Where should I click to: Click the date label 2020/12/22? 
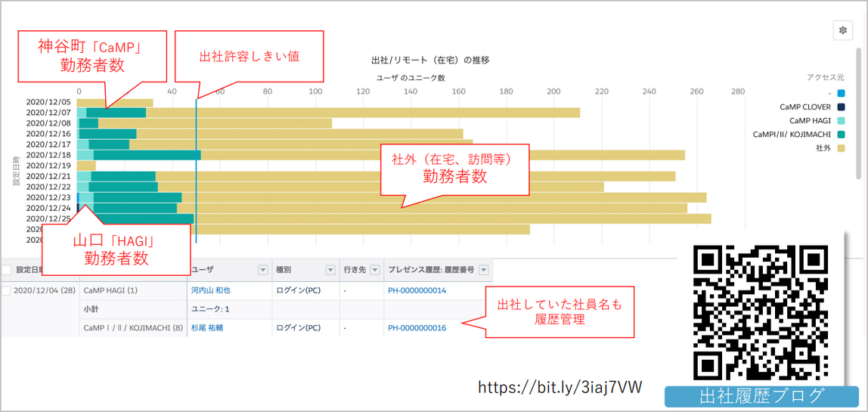pyautogui.click(x=48, y=187)
